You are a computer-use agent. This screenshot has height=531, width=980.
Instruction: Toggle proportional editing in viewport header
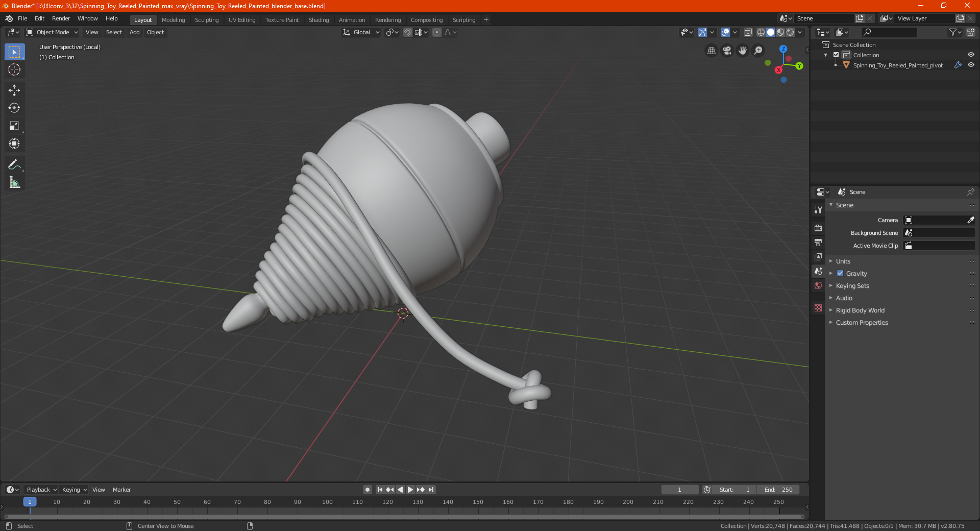point(437,32)
